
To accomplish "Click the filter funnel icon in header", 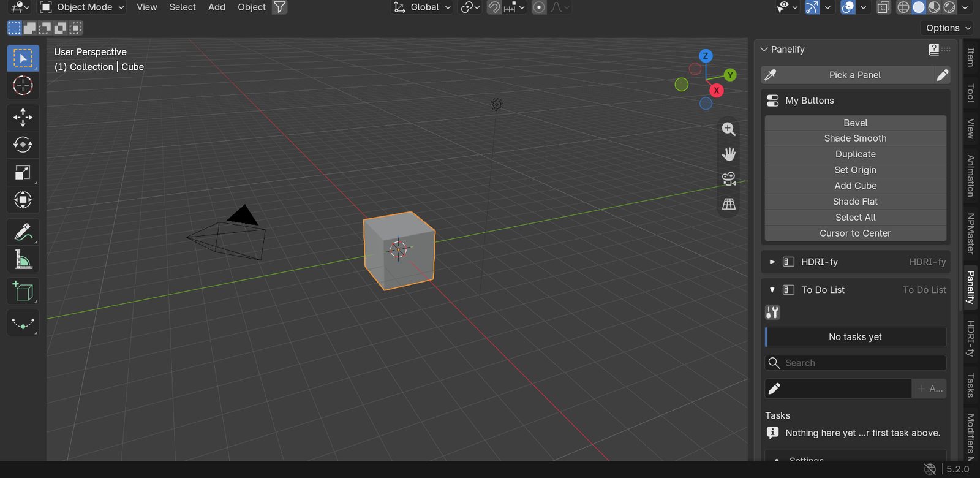I will [279, 7].
